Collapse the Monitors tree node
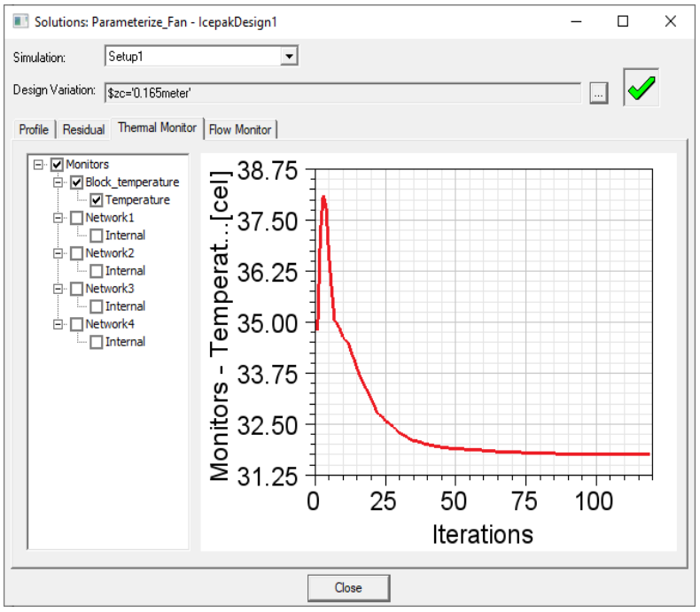 (38, 165)
